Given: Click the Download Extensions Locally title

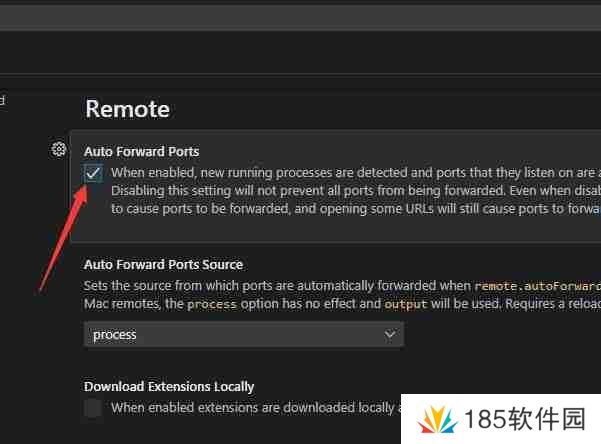Looking at the screenshot, I should point(169,386).
